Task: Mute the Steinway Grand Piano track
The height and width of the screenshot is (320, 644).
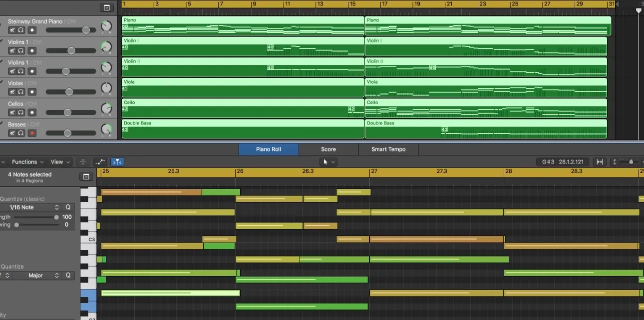Action: [12, 30]
